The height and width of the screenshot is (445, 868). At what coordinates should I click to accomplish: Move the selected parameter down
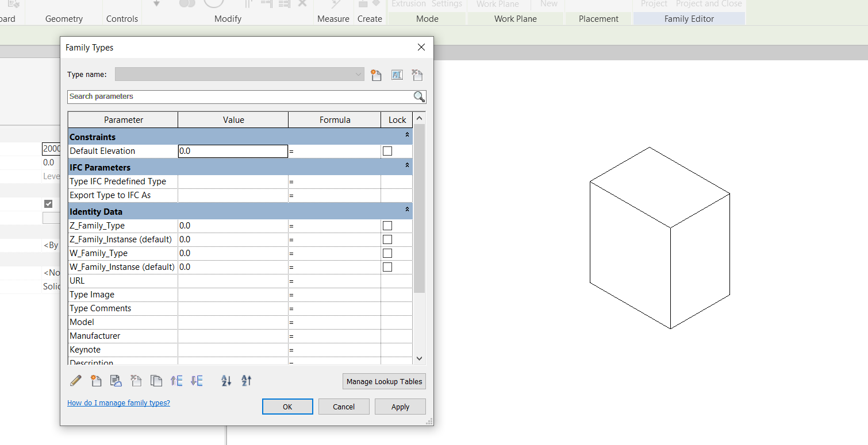coord(197,381)
